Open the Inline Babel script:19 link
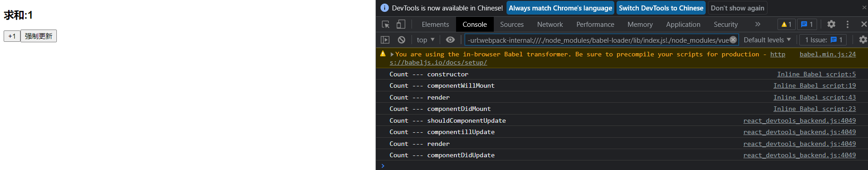Screen dimensions: 868x170 coord(814,85)
